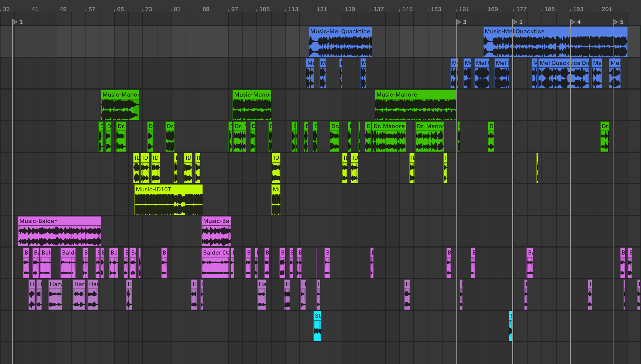Select the wide Dr. Manore dialogue clip
Viewport: 641px width, 364px height.
coord(389,126)
